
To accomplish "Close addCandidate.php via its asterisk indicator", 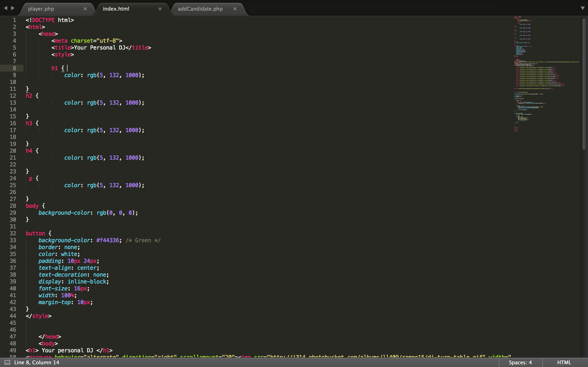I will pos(235,9).
